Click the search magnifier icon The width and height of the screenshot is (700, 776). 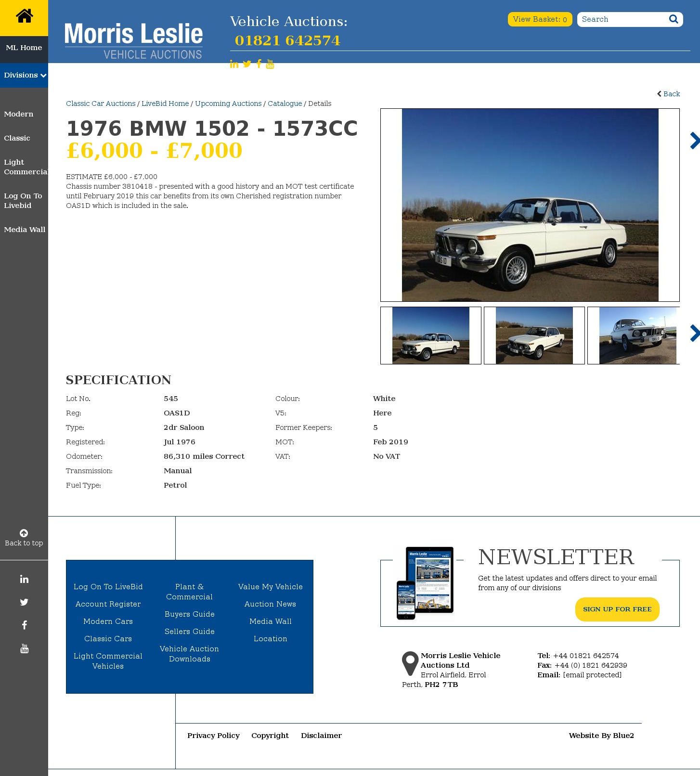click(674, 19)
